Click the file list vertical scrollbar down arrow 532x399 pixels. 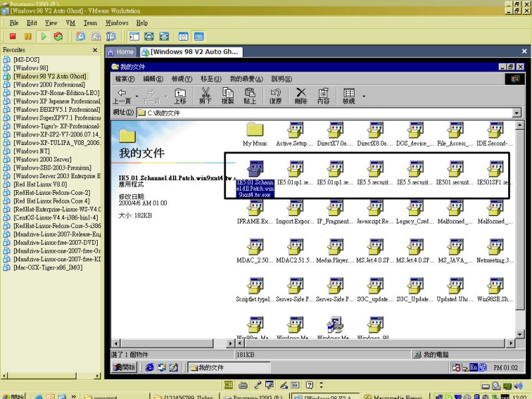[520, 334]
